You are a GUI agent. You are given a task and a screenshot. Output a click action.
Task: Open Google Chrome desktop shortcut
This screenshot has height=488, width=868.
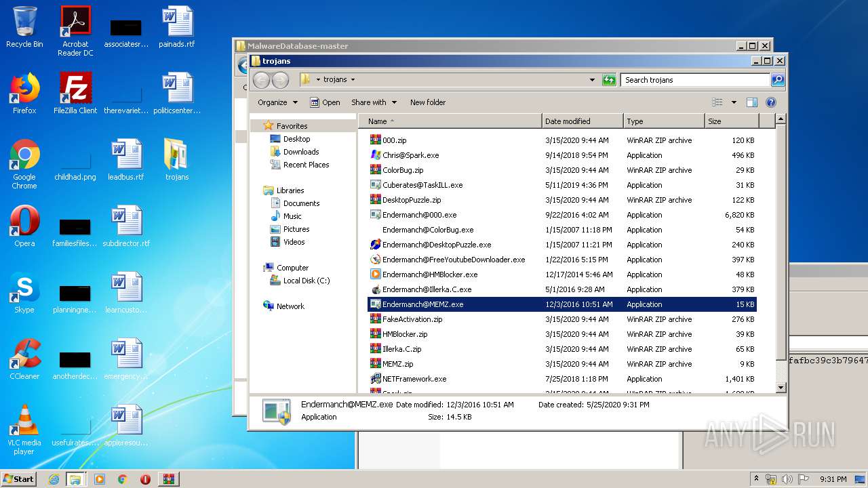pos(24,164)
